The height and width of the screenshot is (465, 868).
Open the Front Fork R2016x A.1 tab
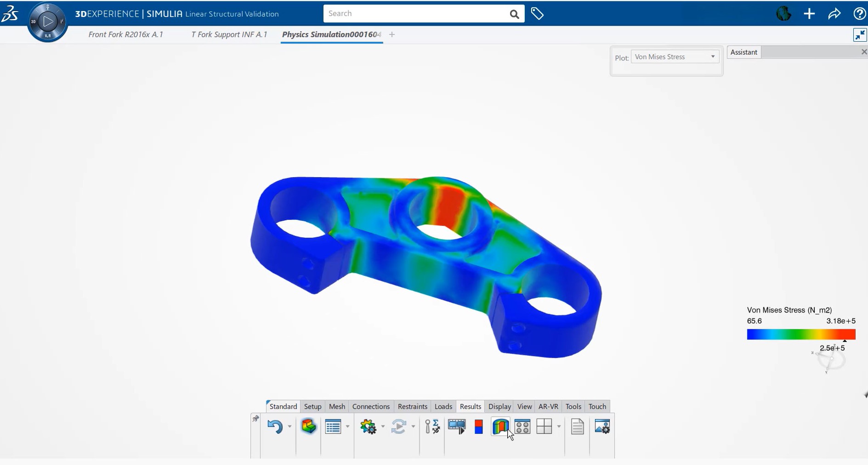point(125,34)
